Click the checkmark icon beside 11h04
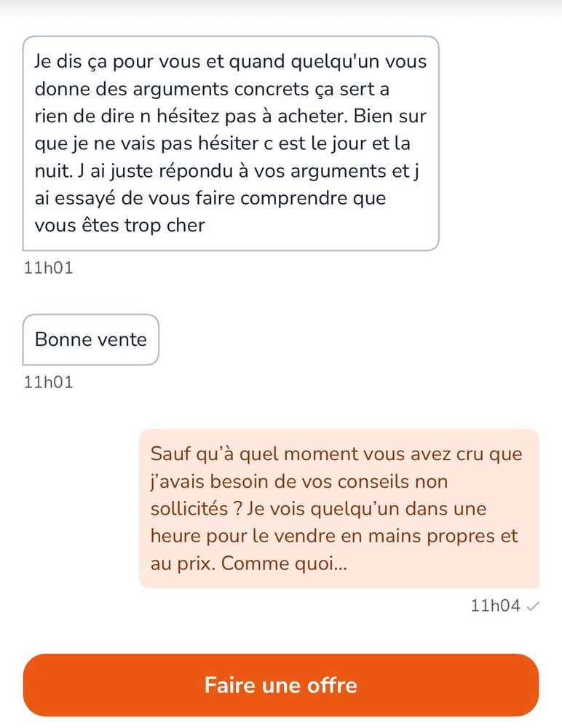Viewport: 562px width, 728px height. coord(532,606)
